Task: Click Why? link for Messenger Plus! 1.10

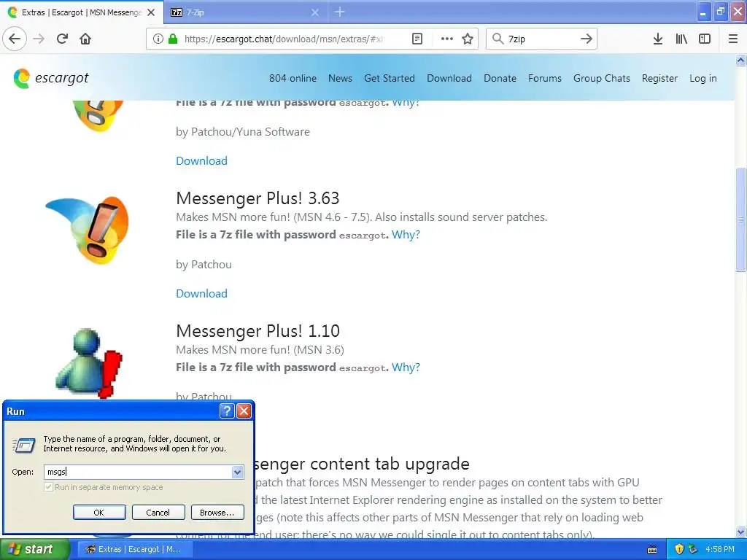Action: (x=406, y=367)
